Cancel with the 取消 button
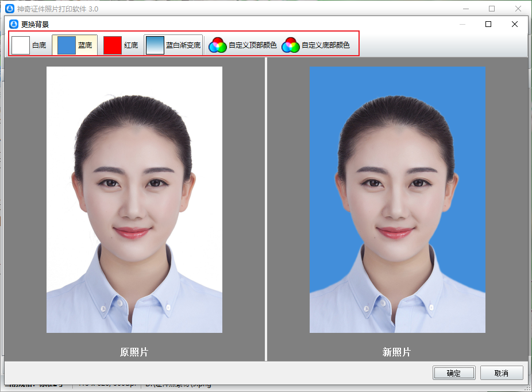 click(502, 373)
